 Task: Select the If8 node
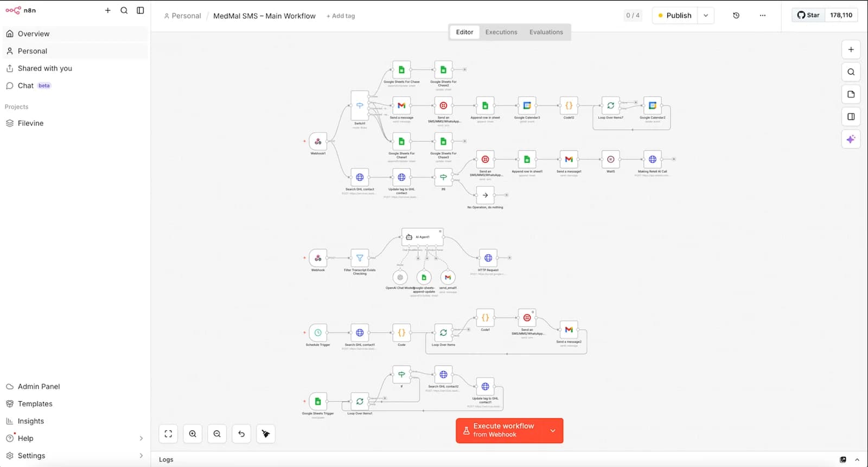(x=443, y=177)
